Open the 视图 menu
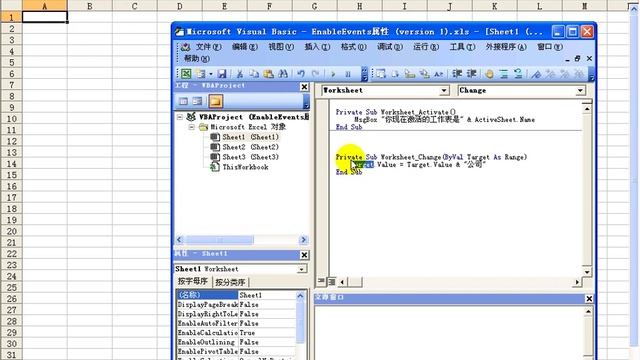The height and width of the screenshot is (360, 640). coord(281,47)
